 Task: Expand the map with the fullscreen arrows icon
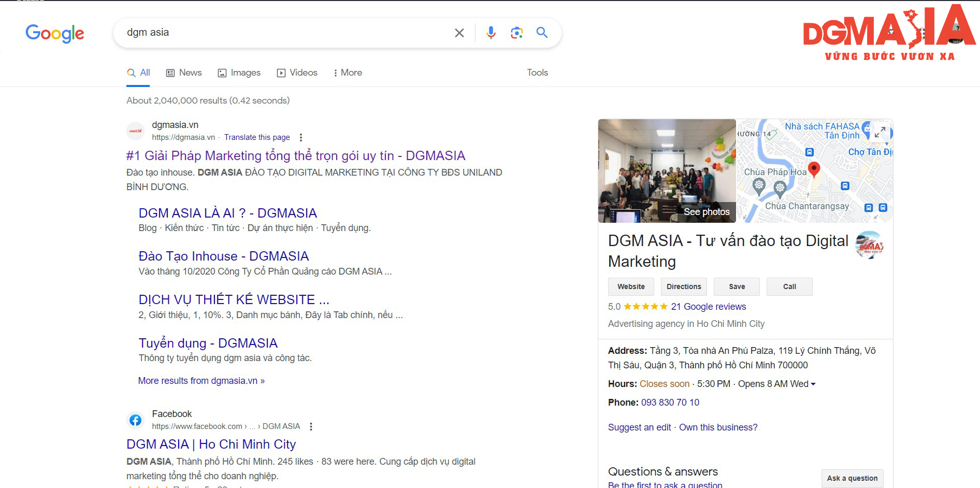pyautogui.click(x=880, y=132)
